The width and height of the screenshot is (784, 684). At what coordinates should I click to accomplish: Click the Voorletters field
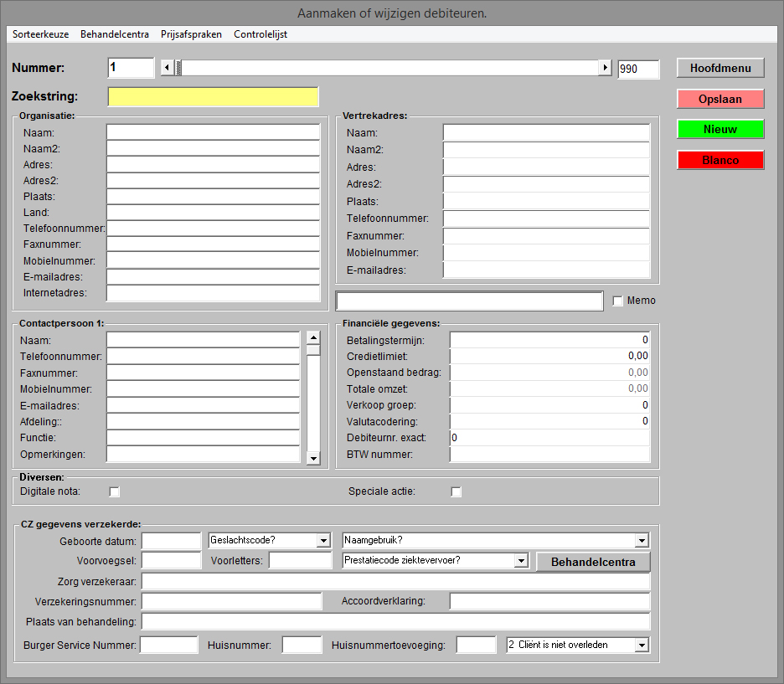(300, 561)
